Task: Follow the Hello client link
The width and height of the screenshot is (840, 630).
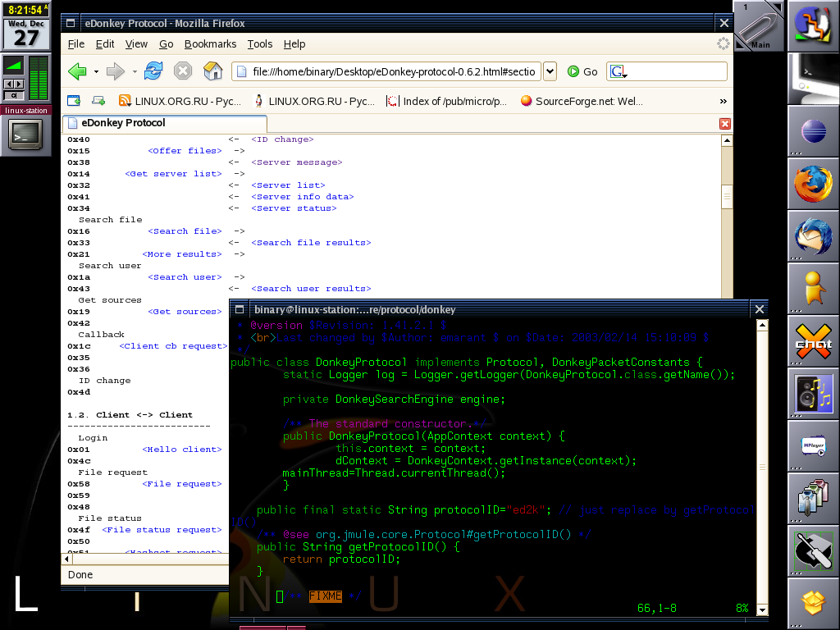Action: click(182, 450)
